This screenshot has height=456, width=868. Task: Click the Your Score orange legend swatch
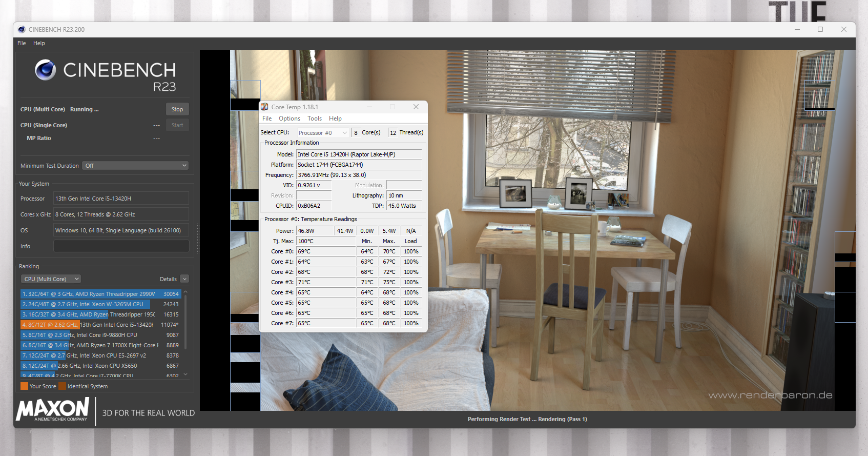coord(24,386)
